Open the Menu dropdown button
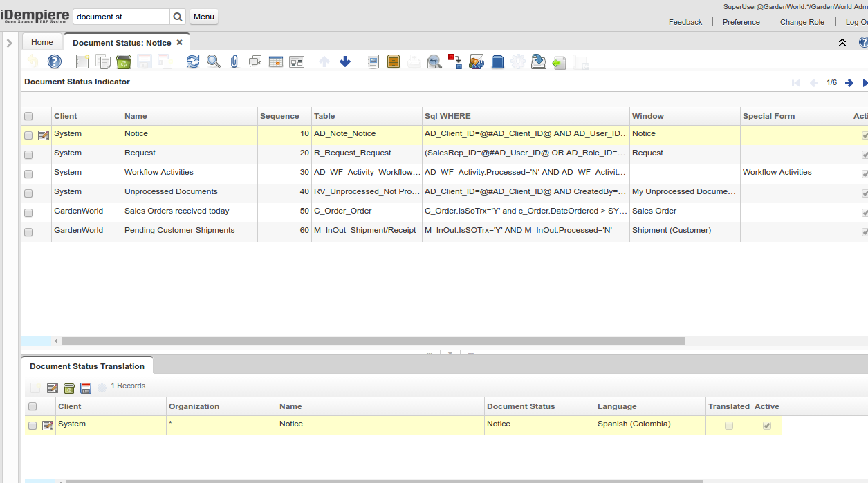The width and height of the screenshot is (868, 483). (203, 17)
